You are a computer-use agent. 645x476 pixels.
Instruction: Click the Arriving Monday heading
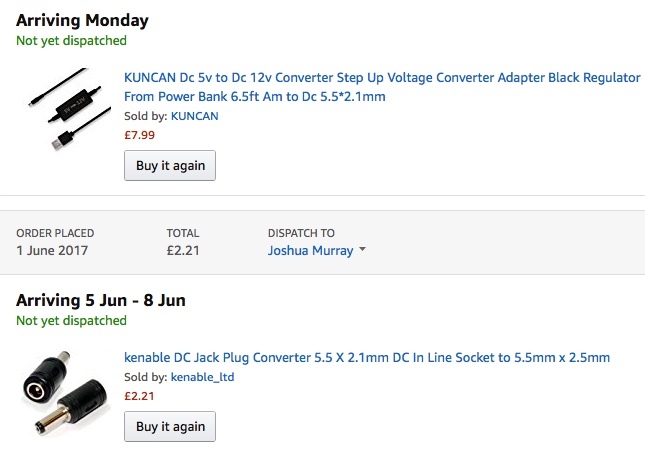click(82, 20)
